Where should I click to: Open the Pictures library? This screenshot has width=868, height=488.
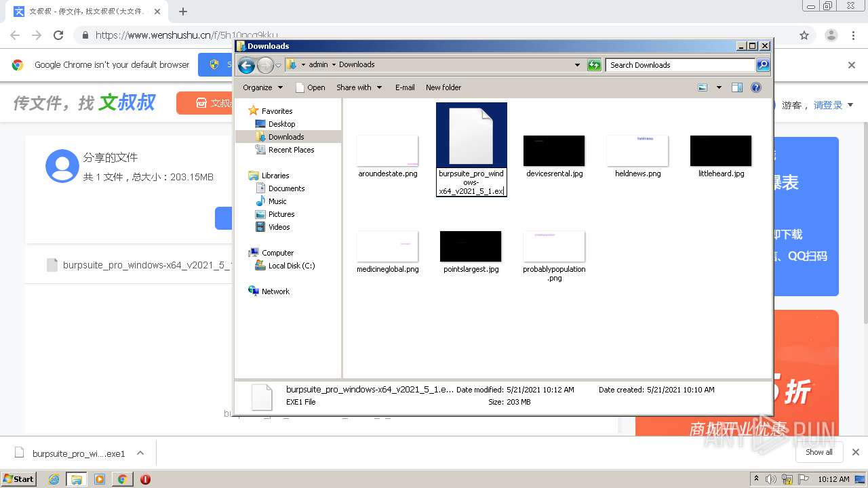tap(281, 214)
